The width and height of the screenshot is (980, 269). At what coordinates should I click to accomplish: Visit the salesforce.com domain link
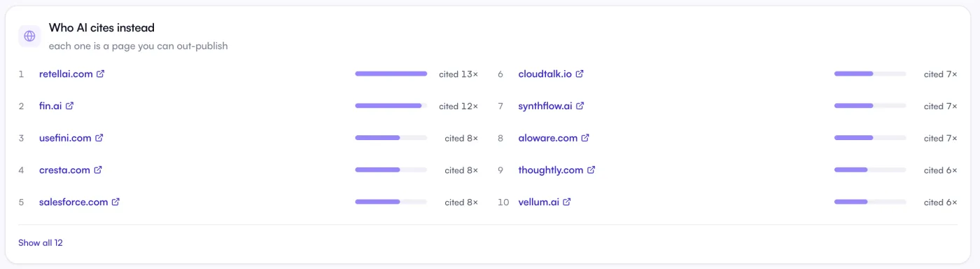point(73,202)
